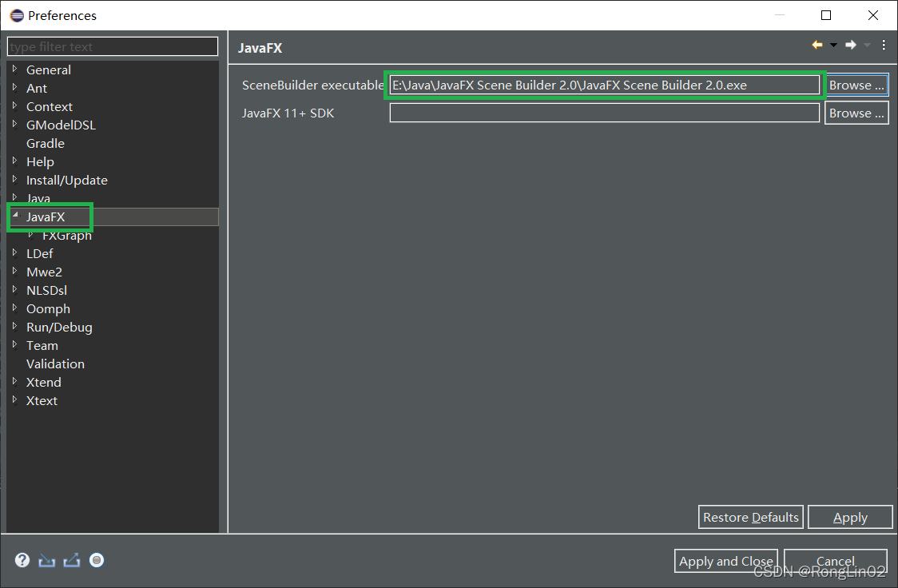Viewport: 898px width, 588px height.
Task: Select the NLSDsl category
Action: pyautogui.click(x=46, y=290)
